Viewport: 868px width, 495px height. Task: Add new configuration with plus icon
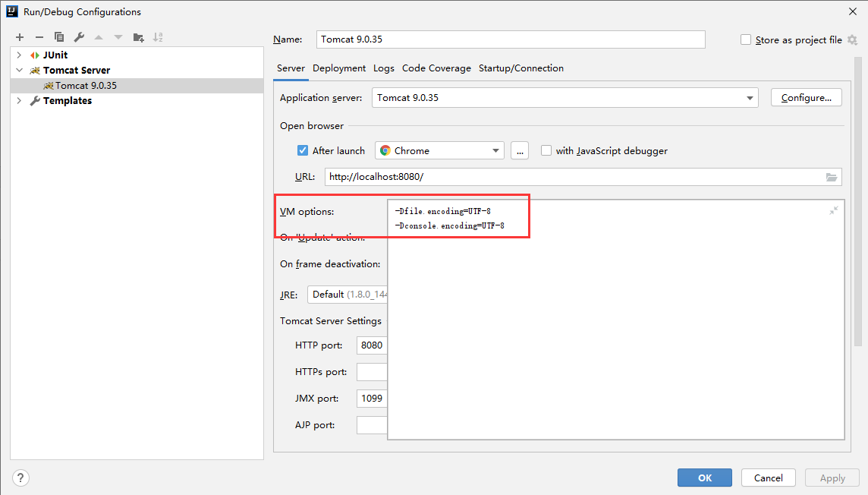(20, 37)
